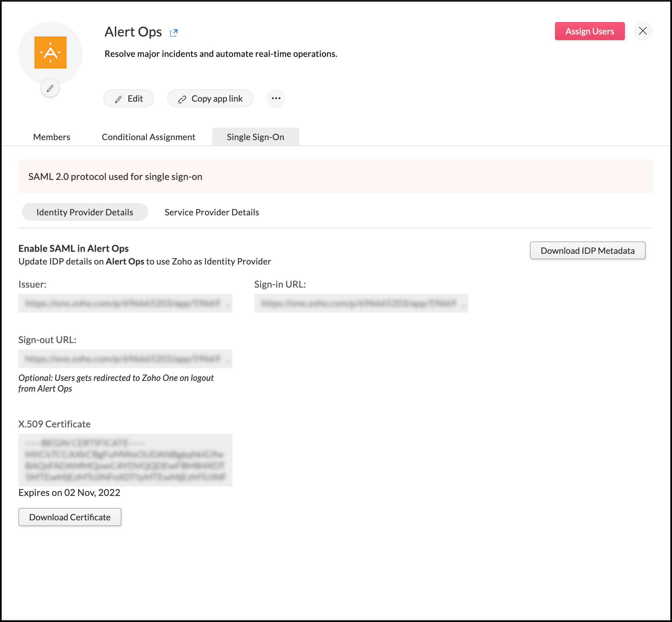Open the Conditional Assignment tab

tap(148, 137)
